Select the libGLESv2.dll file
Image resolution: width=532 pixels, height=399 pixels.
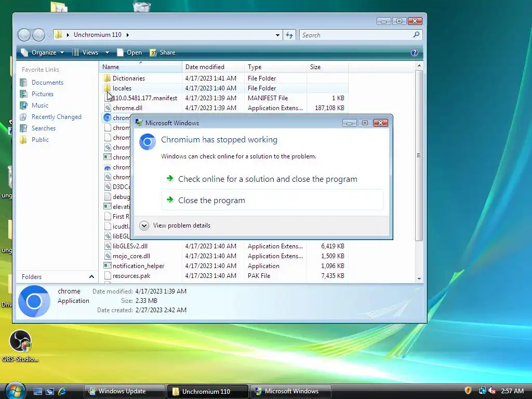click(130, 246)
